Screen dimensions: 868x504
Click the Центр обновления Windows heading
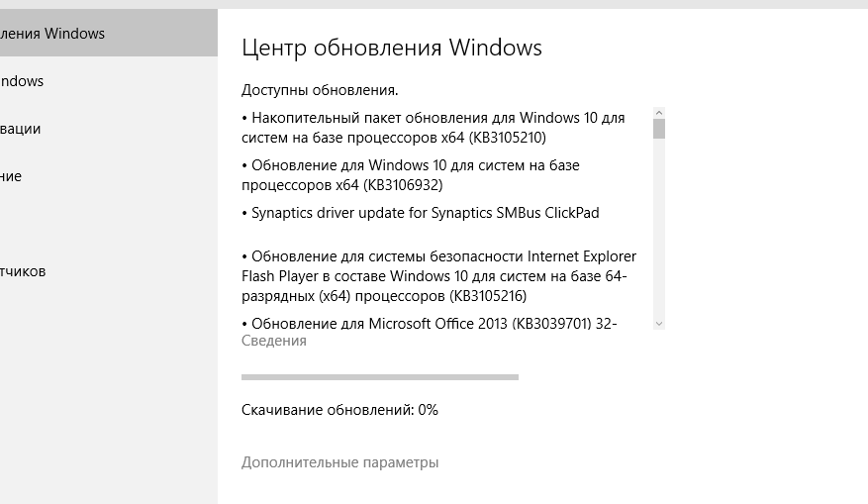(392, 48)
